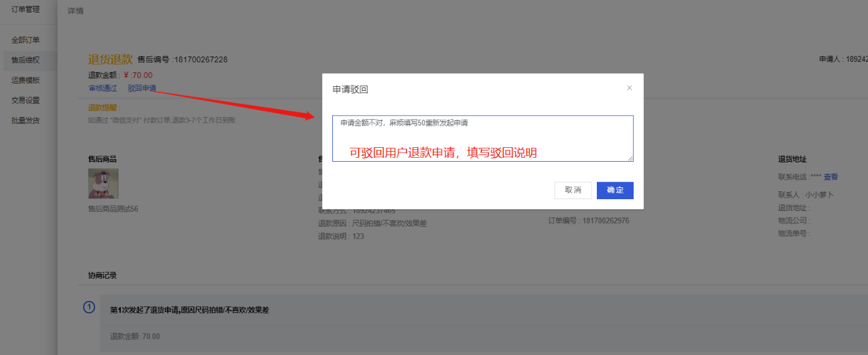This screenshot has height=355, width=868.
Task: Click after-sale number 181700267228
Action: [200, 60]
